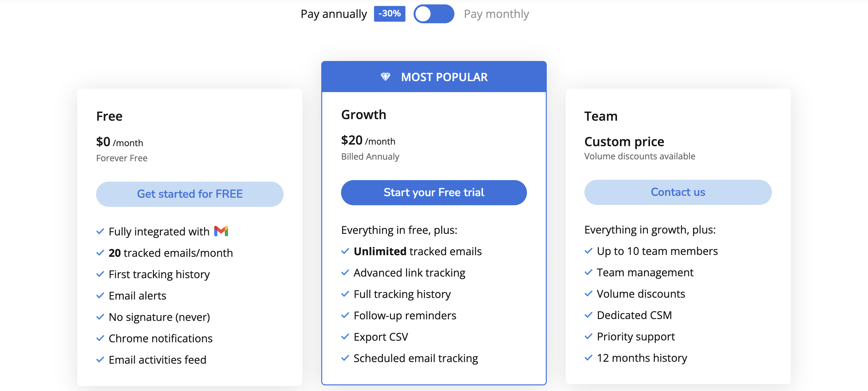The width and height of the screenshot is (868, 391).
Task: Click checkmark beside Dedicated CSM
Action: pyautogui.click(x=588, y=315)
